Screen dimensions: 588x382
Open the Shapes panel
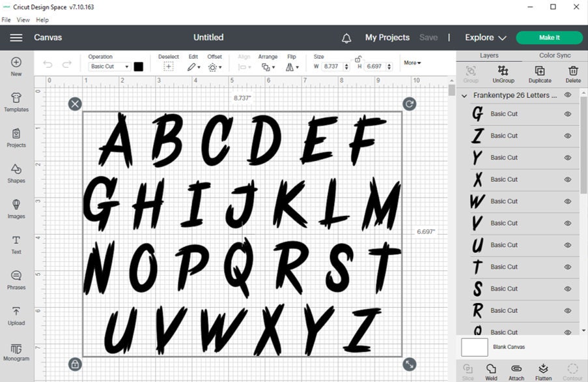[x=16, y=173]
